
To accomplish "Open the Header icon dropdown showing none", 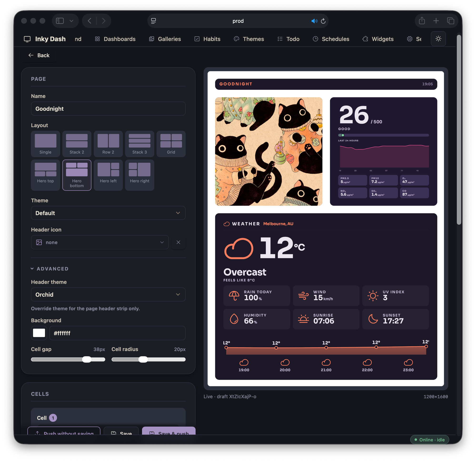I will 100,242.
